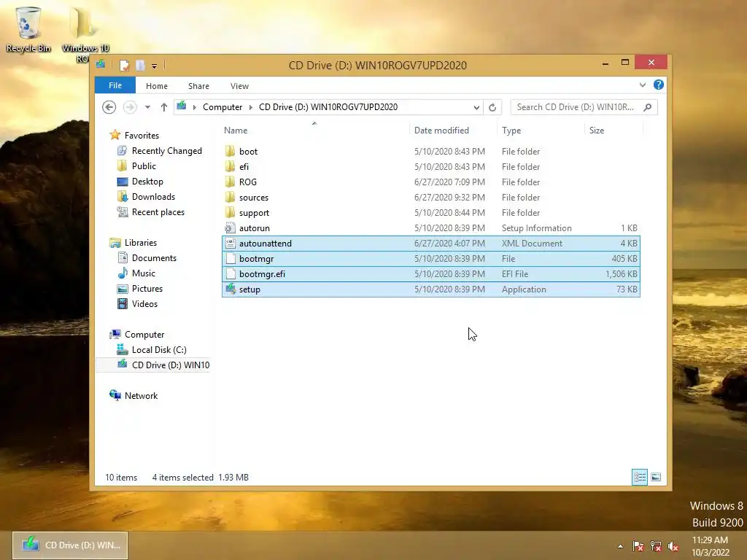The width and height of the screenshot is (747, 560).
Task: Switch to the Home ribbon tab
Action: 157,86
